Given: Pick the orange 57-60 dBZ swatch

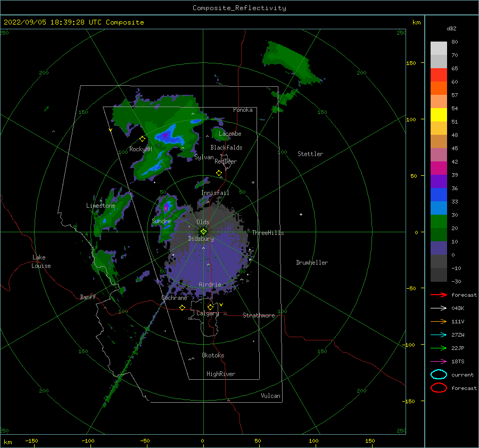Looking at the screenshot, I should (x=439, y=88).
